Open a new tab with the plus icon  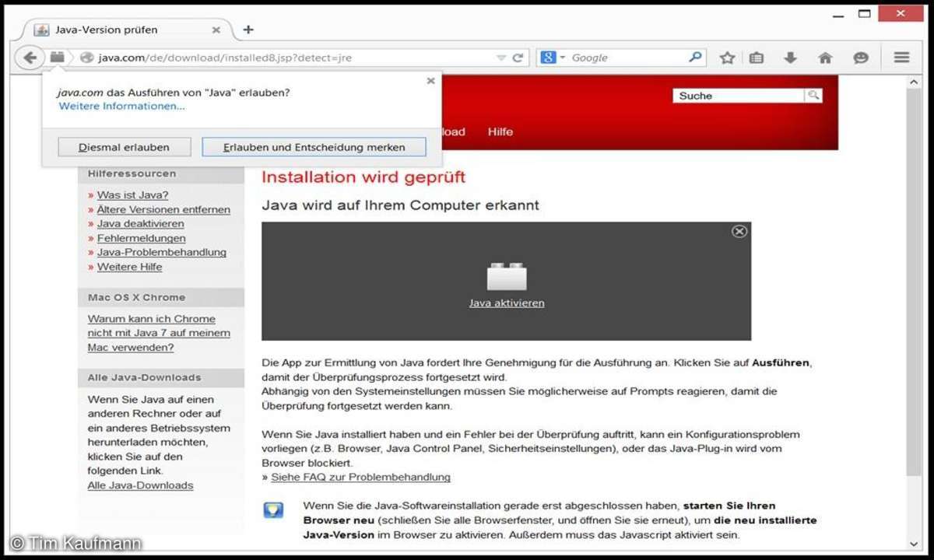click(x=248, y=30)
